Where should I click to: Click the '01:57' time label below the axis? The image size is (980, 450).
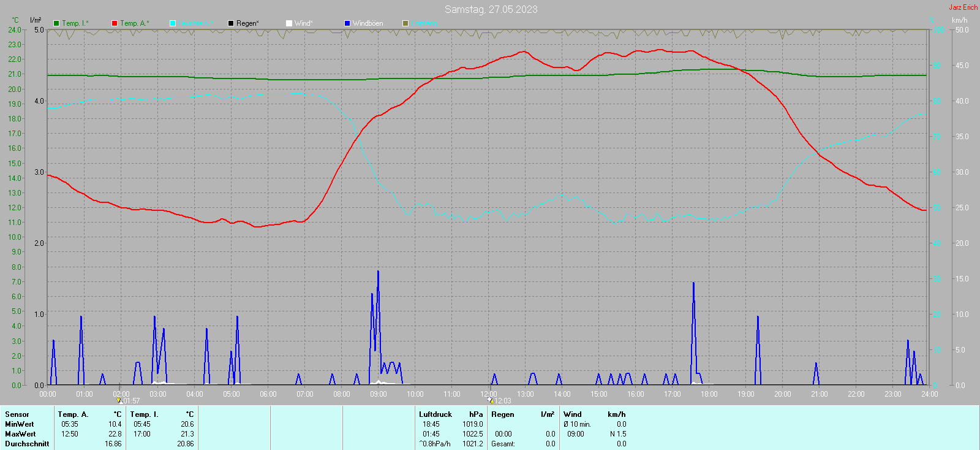pos(132,401)
